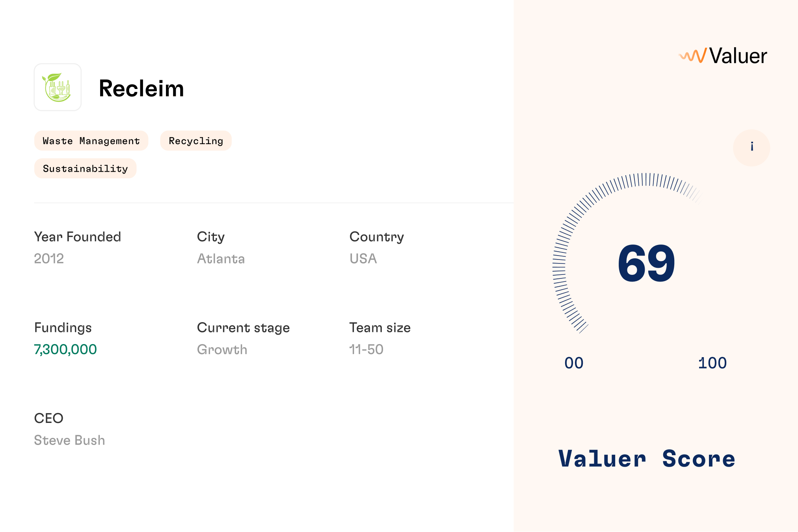This screenshot has height=532, width=798.
Task: Click the gauge minimum label 00
Action: [574, 363]
